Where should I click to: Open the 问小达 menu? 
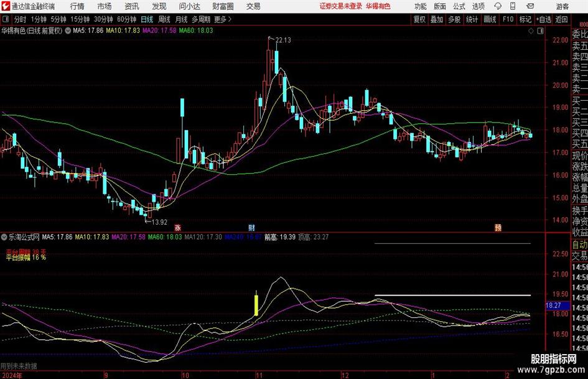point(189,6)
